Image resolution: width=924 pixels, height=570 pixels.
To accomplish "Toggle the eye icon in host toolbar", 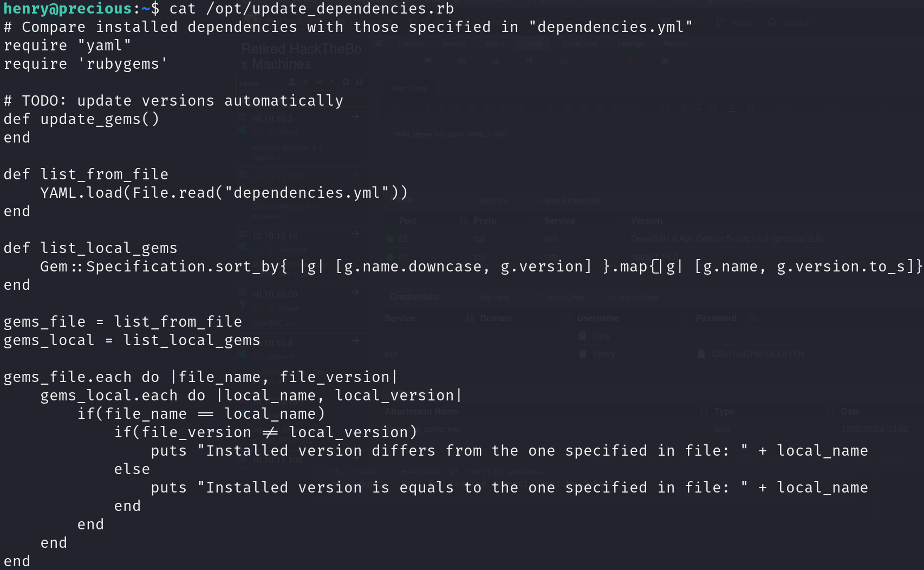I will [x=462, y=62].
